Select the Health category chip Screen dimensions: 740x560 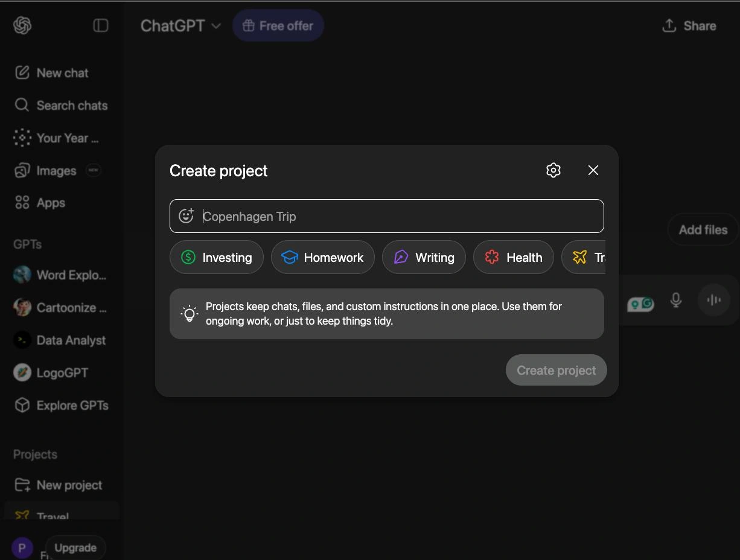[514, 258]
